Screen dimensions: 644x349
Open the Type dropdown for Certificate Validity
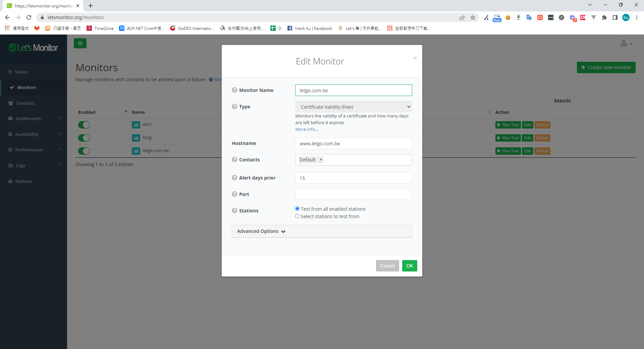coord(354,107)
